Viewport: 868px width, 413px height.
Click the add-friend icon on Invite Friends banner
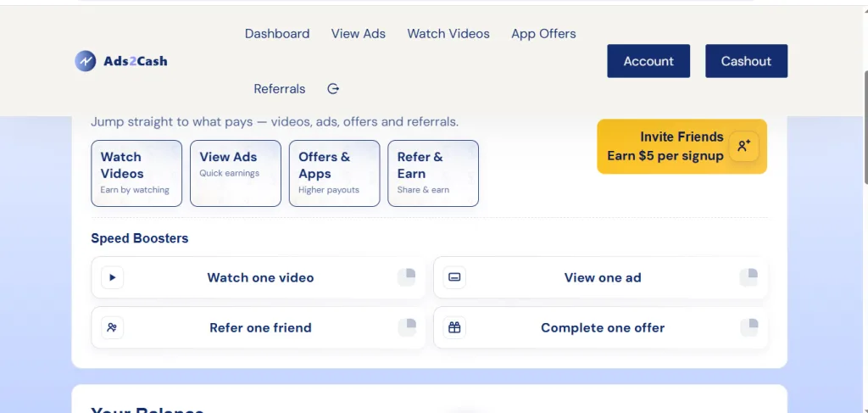[x=743, y=146]
